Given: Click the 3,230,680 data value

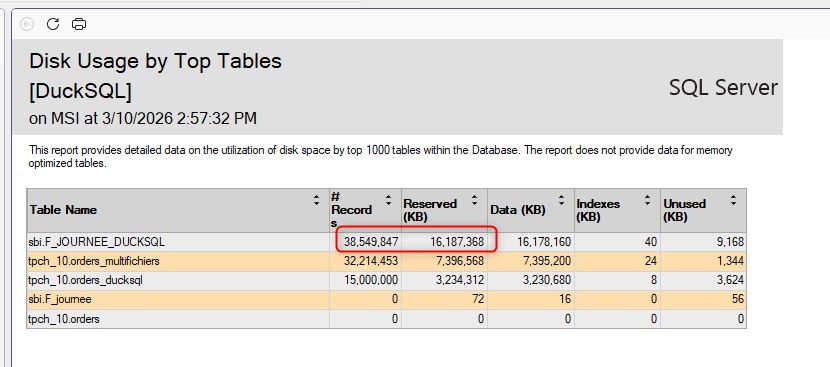Looking at the screenshot, I should 547,280.
